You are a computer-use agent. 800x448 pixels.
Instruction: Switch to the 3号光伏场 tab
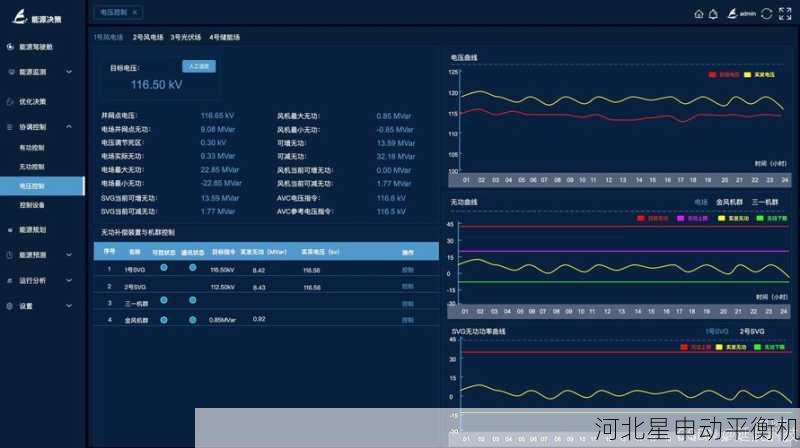click(186, 37)
